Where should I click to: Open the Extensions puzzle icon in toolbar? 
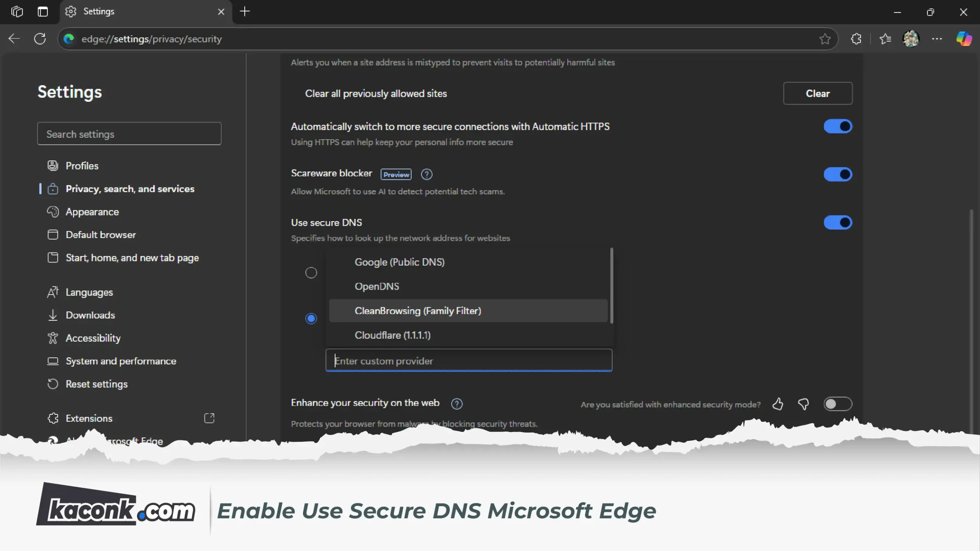[856, 39]
